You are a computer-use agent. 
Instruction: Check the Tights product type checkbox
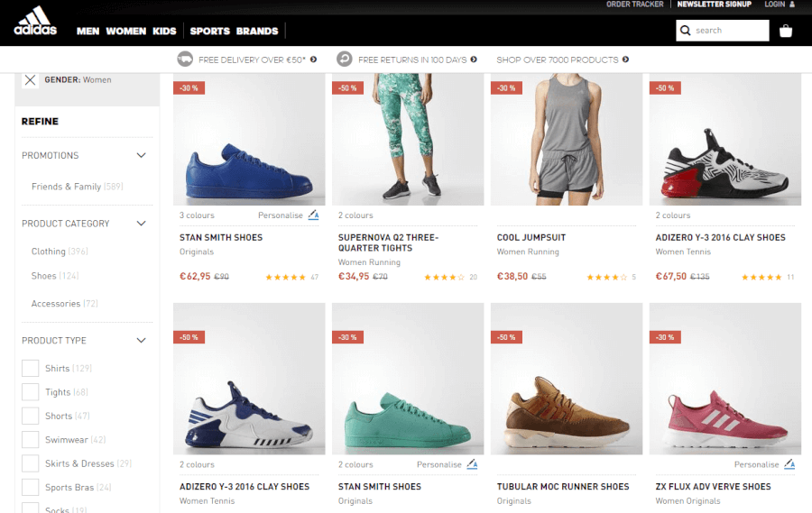point(30,392)
